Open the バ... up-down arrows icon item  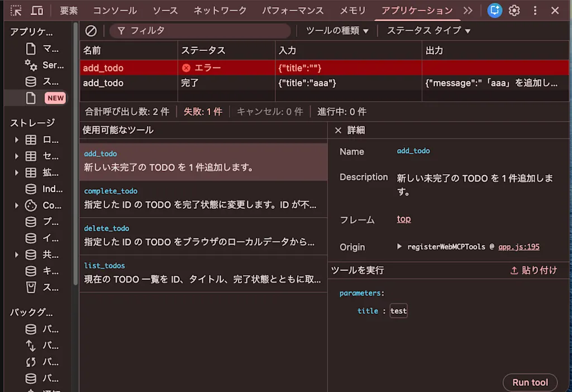[31, 346]
